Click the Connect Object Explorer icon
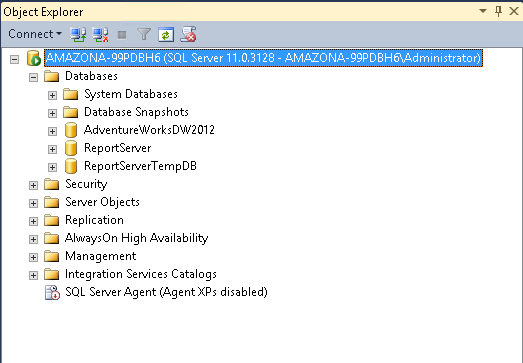Viewport: 523px width, 363px height. 78,34
